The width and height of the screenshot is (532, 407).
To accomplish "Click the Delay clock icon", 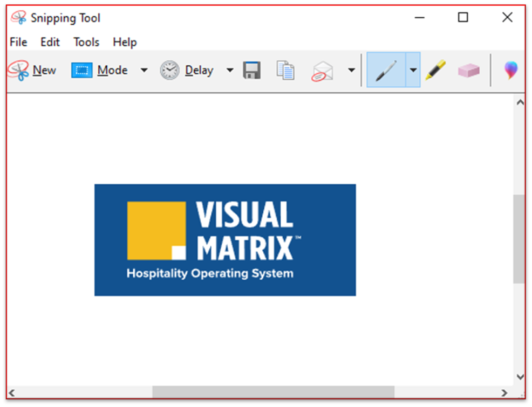I will [x=169, y=70].
